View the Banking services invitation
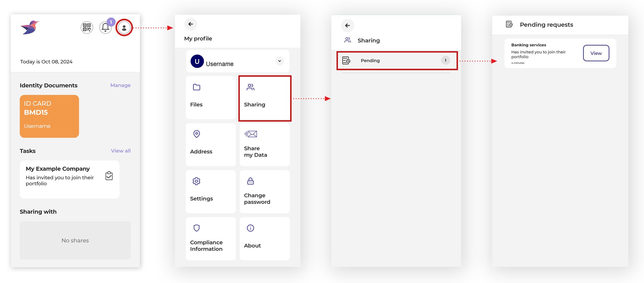644x283 pixels. [x=596, y=53]
